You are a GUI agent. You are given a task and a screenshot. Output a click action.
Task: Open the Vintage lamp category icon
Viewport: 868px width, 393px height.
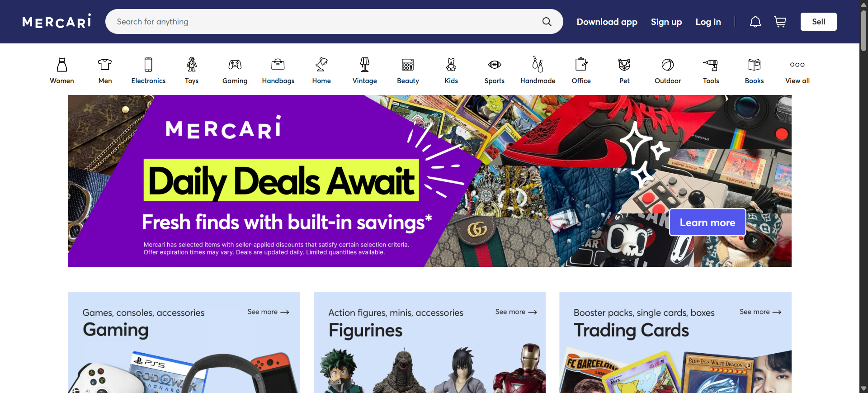[x=365, y=65]
